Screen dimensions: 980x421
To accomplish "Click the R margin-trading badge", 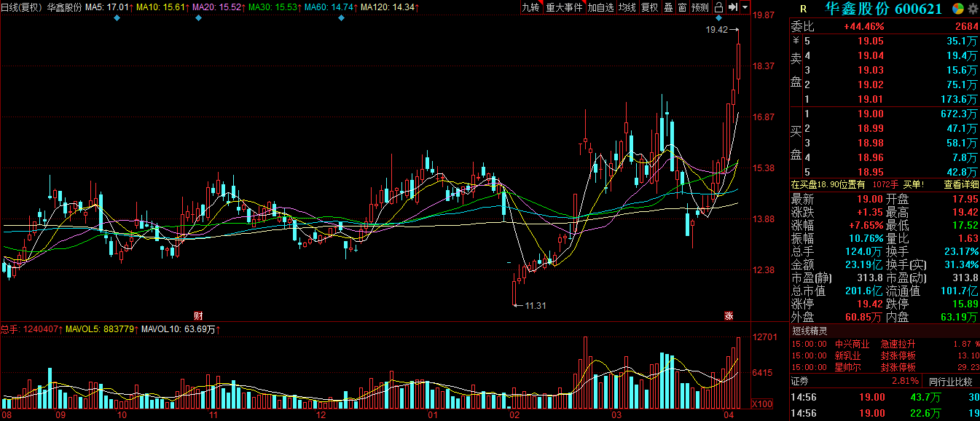I will pyautogui.click(x=803, y=9).
